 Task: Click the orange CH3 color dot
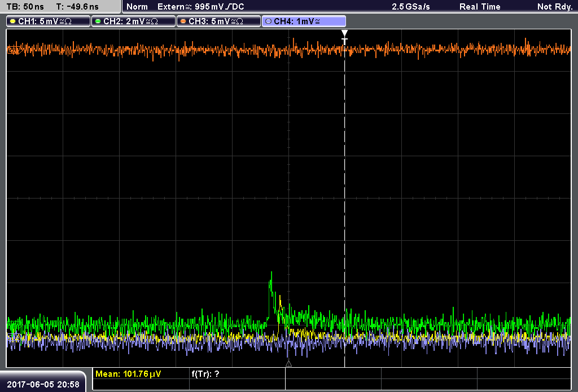coord(183,21)
